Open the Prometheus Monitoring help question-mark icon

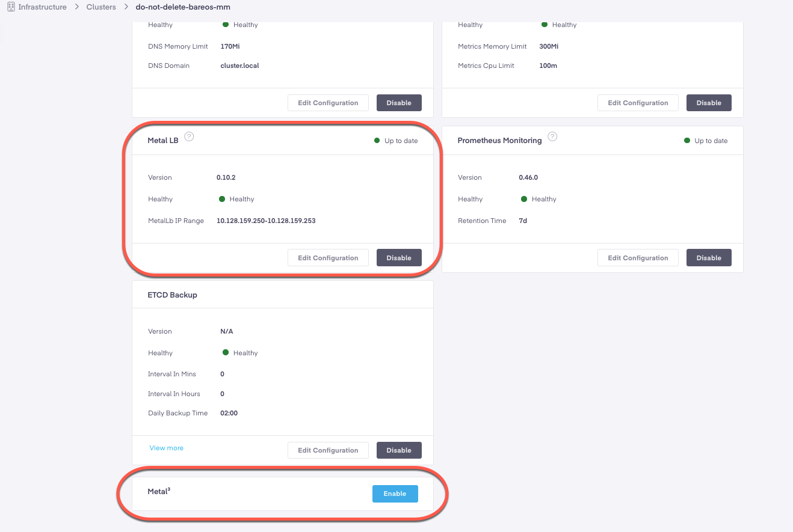tap(552, 136)
